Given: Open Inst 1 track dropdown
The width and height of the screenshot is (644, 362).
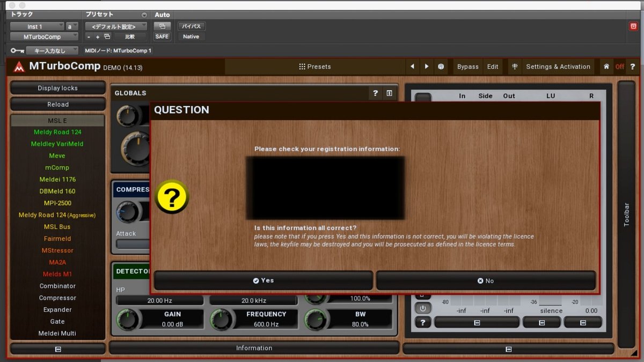Looking at the screenshot, I should click(x=36, y=26).
